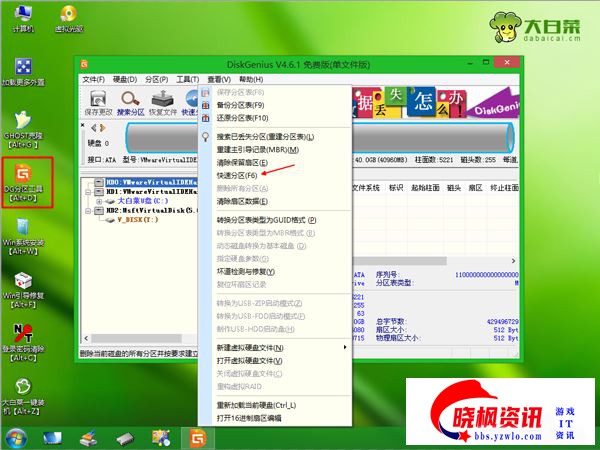This screenshot has height=450, width=600.
Task: Click the Windows Start button
Action: (x=17, y=437)
